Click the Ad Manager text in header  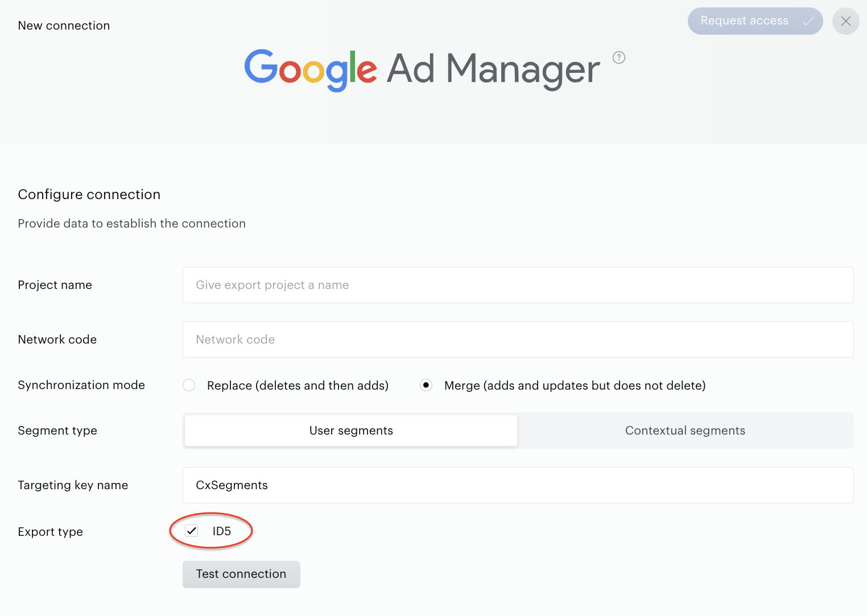[493, 69]
